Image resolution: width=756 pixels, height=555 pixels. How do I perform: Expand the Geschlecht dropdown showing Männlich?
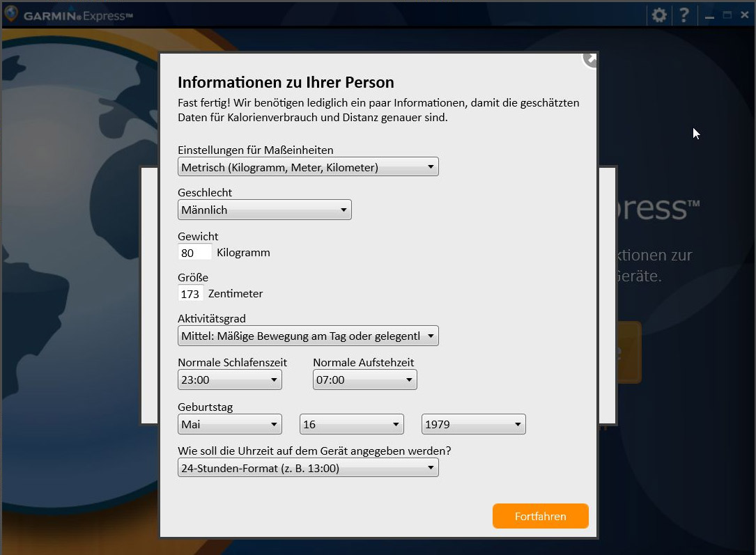click(264, 210)
